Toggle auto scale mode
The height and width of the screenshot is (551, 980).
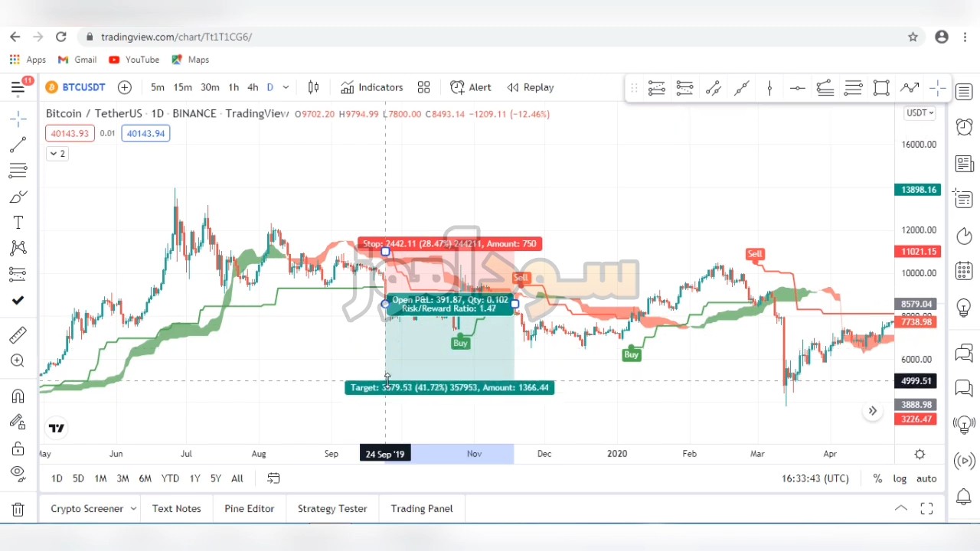pos(926,478)
